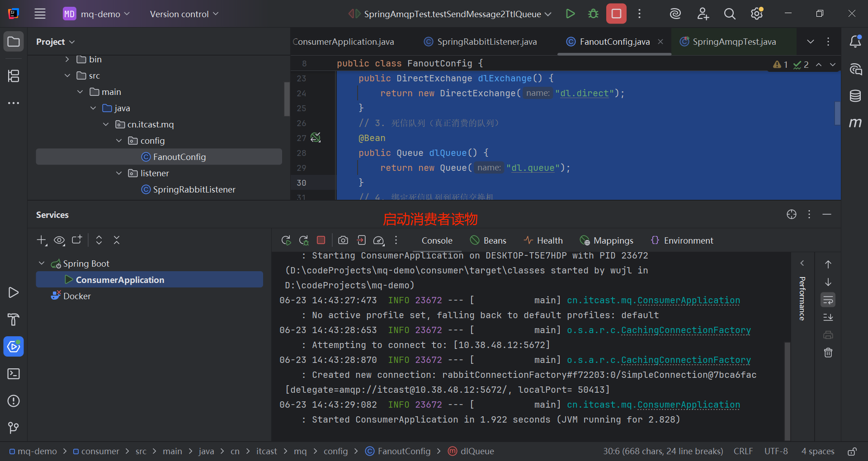Open services in new tab icon
The image size is (868, 461).
click(77, 240)
